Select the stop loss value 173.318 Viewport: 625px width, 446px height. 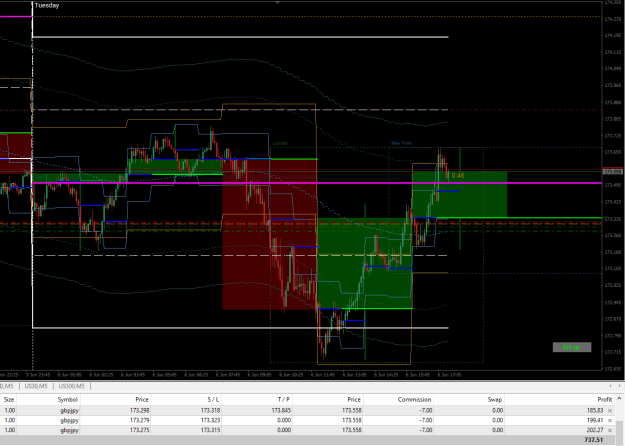pyautogui.click(x=210, y=411)
